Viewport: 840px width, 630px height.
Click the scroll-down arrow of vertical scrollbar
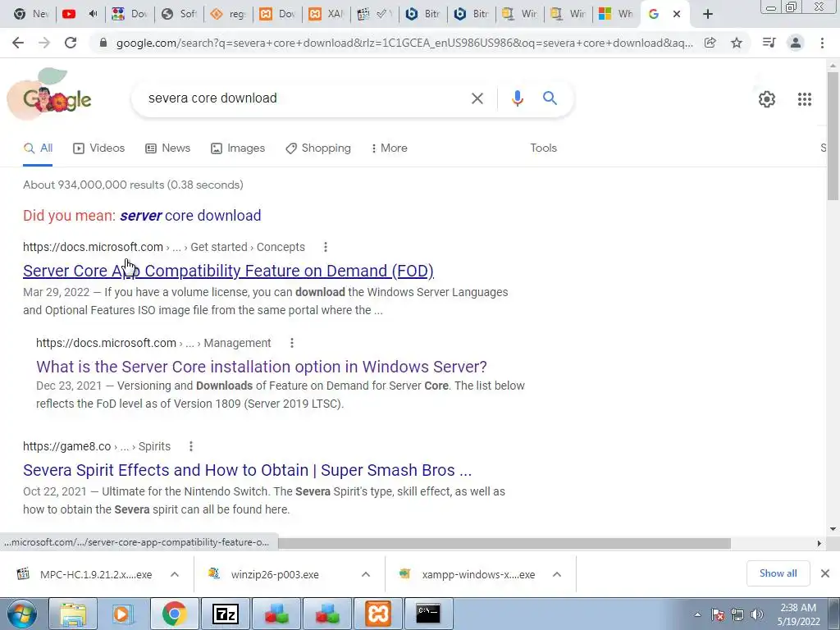[833, 529]
